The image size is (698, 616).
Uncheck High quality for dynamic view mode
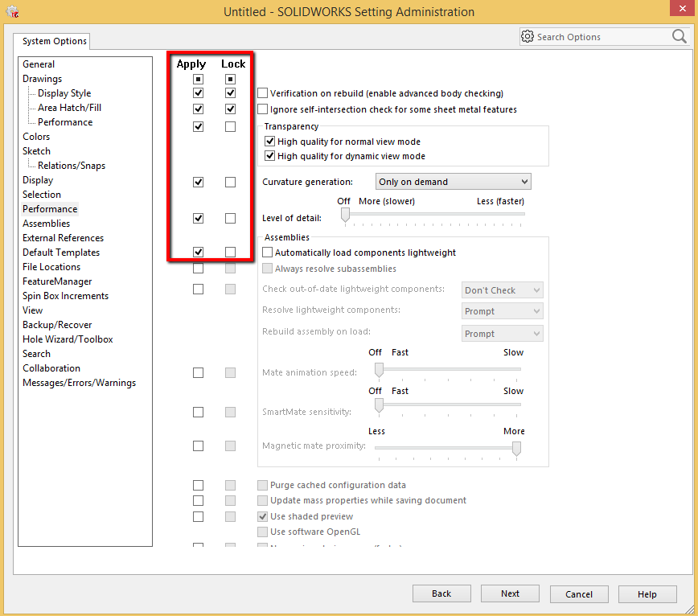269,156
